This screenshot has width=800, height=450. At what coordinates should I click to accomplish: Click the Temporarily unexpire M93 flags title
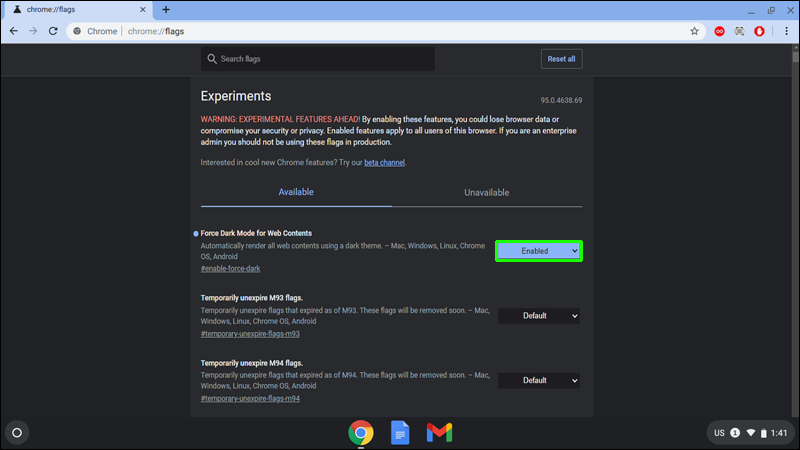[252, 298]
